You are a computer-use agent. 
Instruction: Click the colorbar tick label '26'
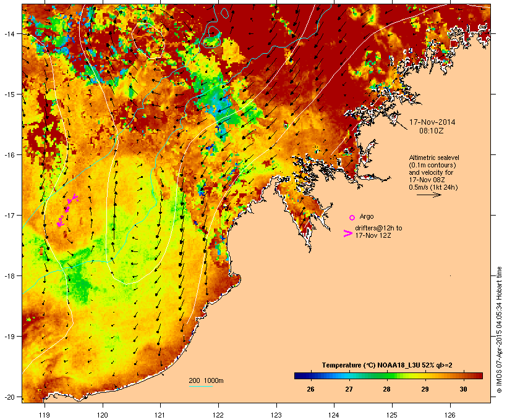pos(310,389)
